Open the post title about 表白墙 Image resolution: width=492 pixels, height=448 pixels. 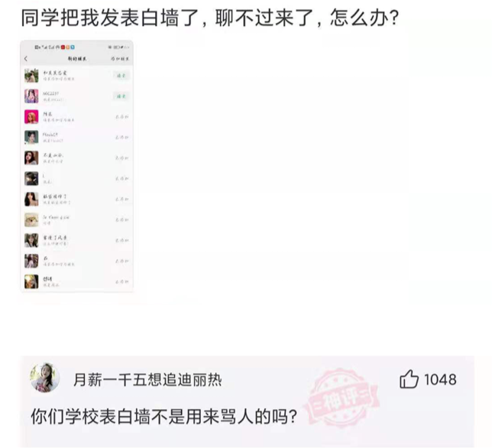pos(209,18)
